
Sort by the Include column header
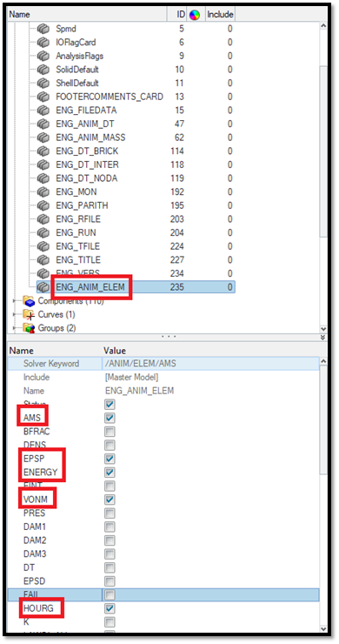[x=220, y=15]
